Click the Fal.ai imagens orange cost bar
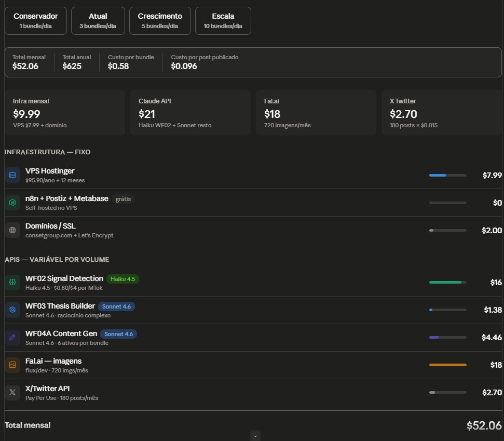The width and height of the screenshot is (504, 441). point(448,365)
